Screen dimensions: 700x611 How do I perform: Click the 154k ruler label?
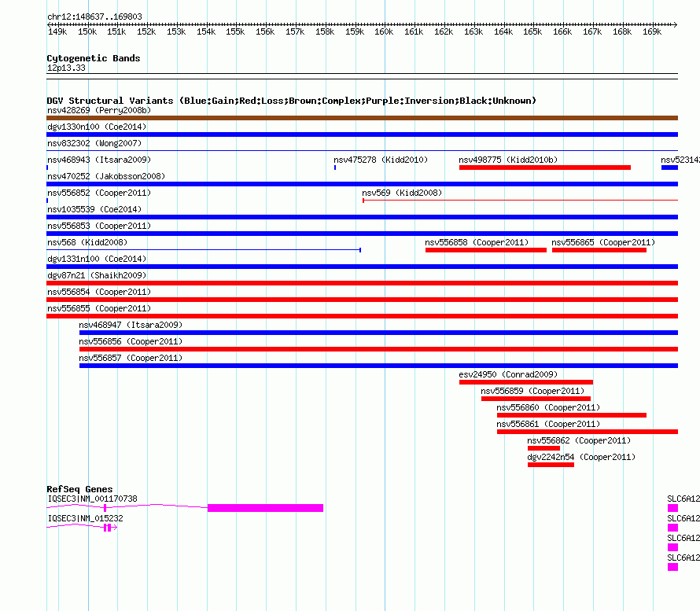(x=206, y=31)
